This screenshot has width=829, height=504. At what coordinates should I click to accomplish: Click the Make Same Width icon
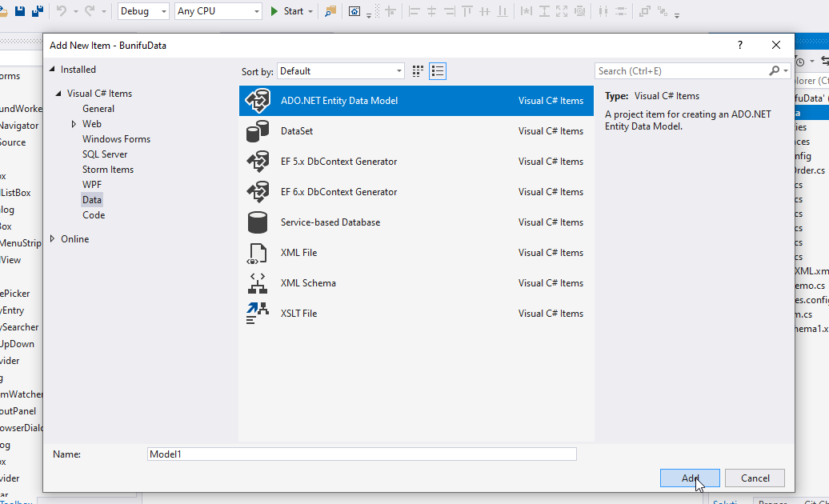[x=526, y=11]
